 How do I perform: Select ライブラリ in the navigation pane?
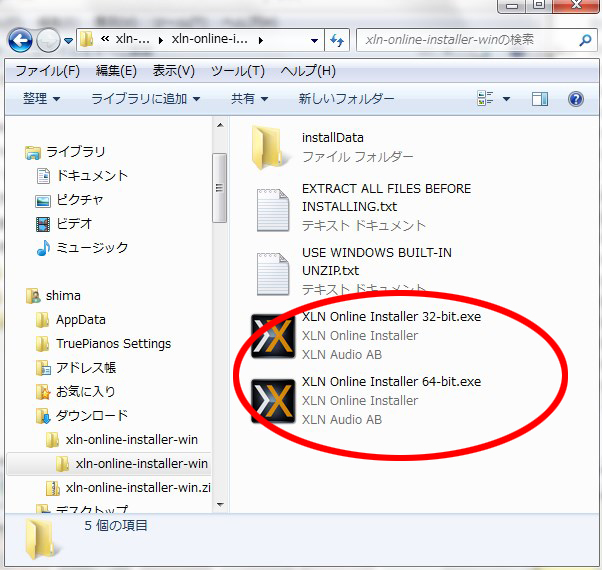pos(75,152)
